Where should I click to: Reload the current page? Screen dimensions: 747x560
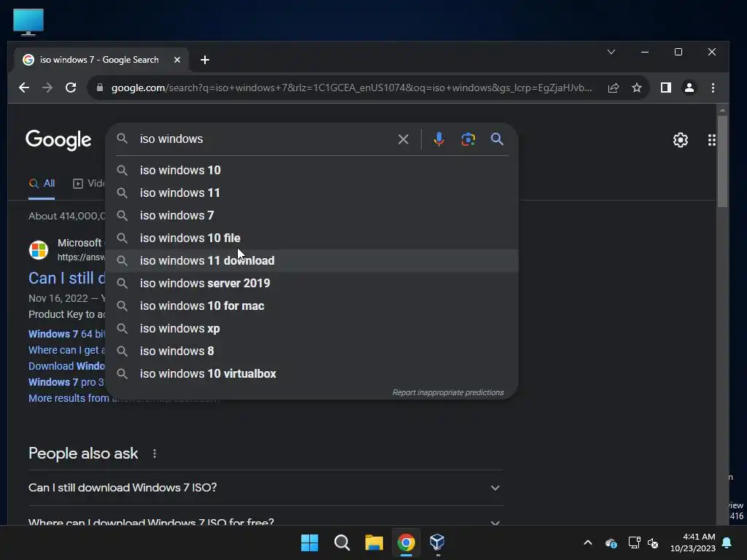(x=71, y=87)
